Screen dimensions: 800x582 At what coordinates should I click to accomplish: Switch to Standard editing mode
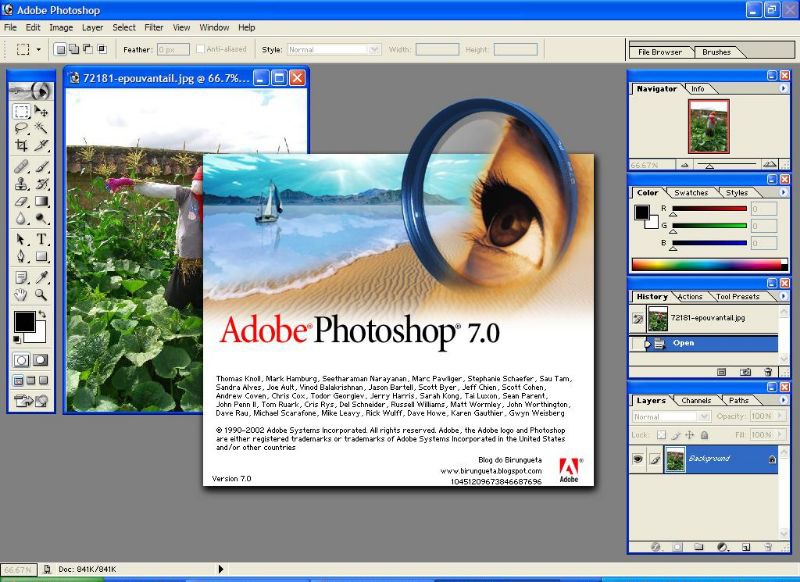click(x=21, y=360)
